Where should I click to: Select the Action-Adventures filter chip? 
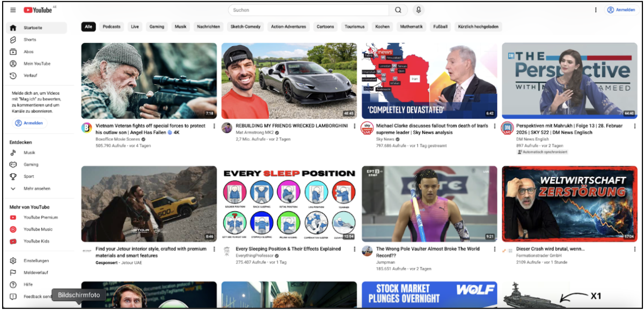pos(289,26)
